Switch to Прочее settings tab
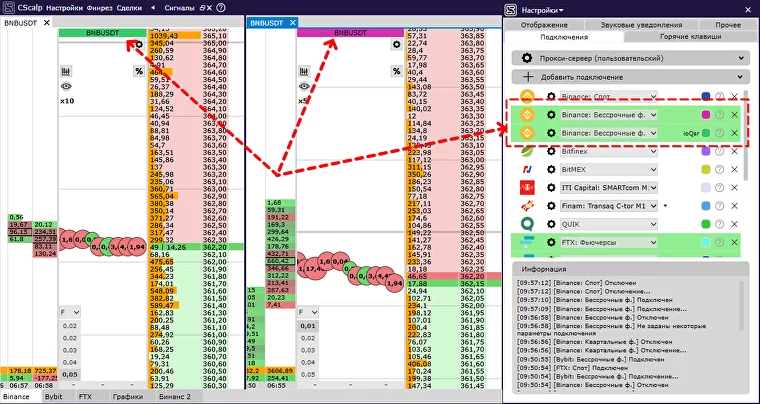Image resolution: width=760 pixels, height=404 pixels. coord(728,25)
